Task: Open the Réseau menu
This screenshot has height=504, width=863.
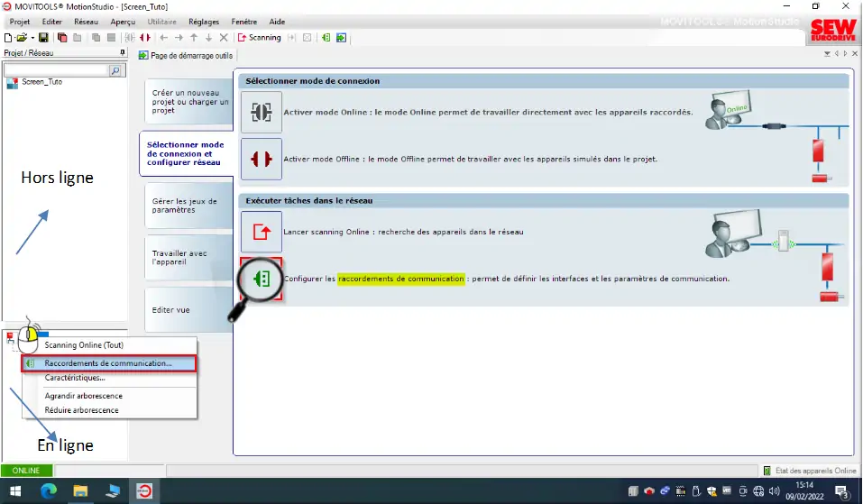Action: pyautogui.click(x=86, y=22)
